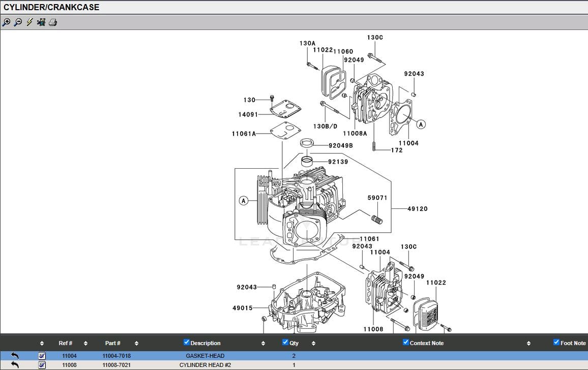Click the 49120 callout in the diagram

pyautogui.click(x=417, y=209)
